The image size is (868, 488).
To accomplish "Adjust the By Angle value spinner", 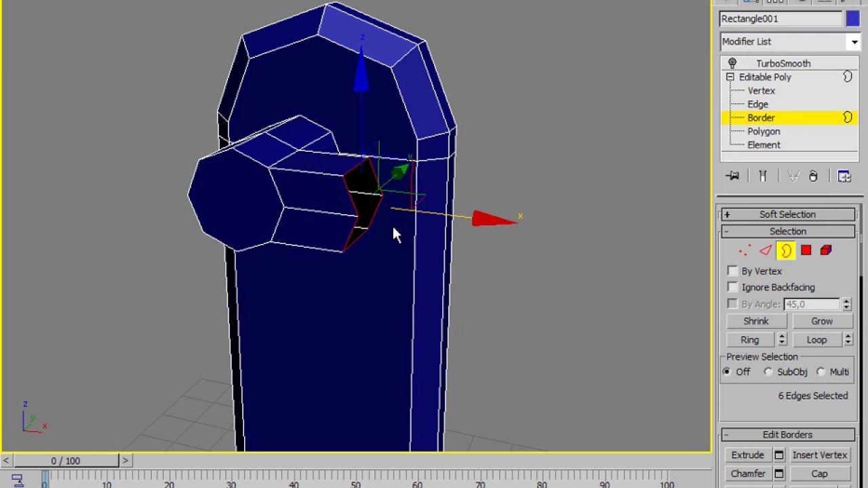I will tap(846, 304).
